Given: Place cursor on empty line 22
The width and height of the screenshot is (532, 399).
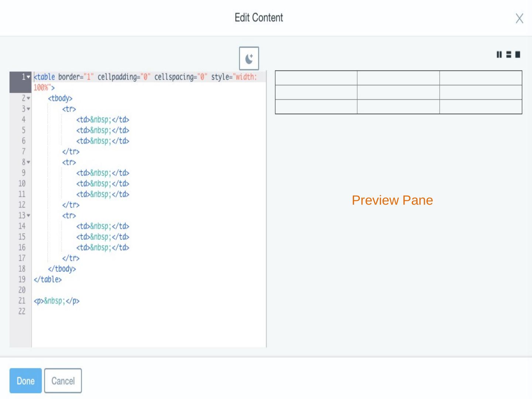Looking at the screenshot, I should pyautogui.click(x=111, y=311).
